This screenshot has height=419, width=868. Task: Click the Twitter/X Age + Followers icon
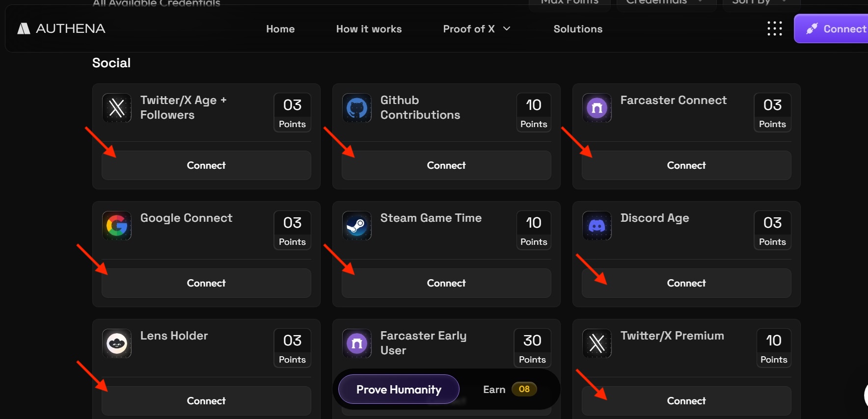tap(117, 108)
